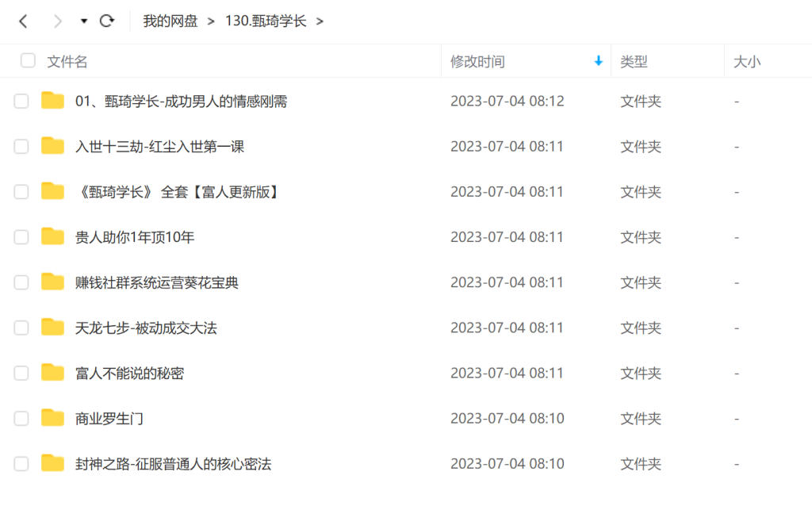Check the box for 贵人助你1年顶10年
Image resolution: width=812 pixels, height=506 pixels.
coord(21,237)
